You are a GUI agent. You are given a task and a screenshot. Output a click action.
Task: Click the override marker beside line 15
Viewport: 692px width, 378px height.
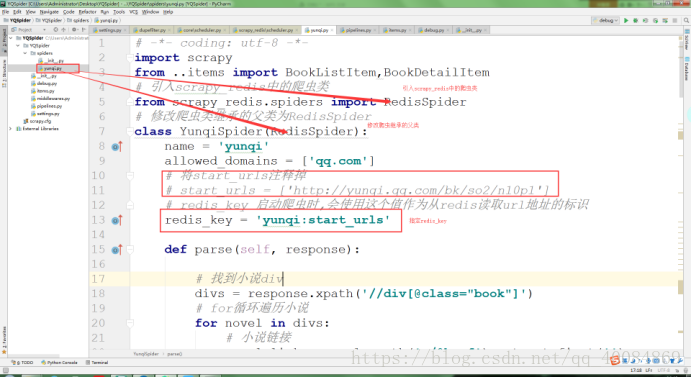coord(117,250)
